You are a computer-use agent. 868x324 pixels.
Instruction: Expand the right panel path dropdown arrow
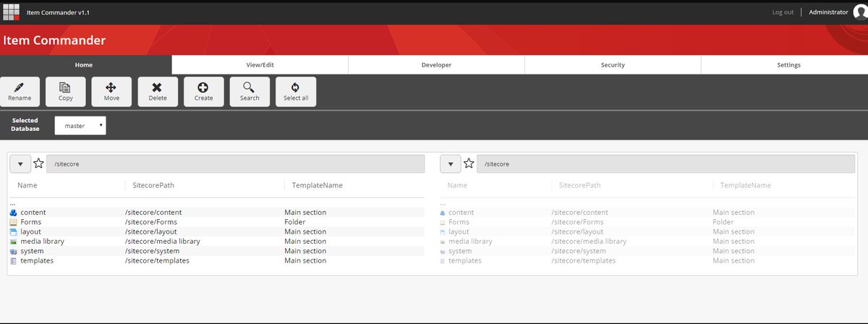coord(451,164)
